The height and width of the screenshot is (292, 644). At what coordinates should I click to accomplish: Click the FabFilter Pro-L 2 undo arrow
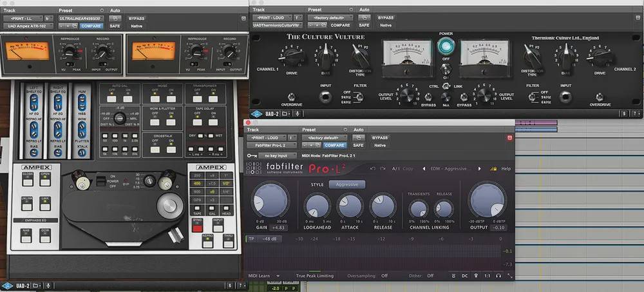point(373,169)
